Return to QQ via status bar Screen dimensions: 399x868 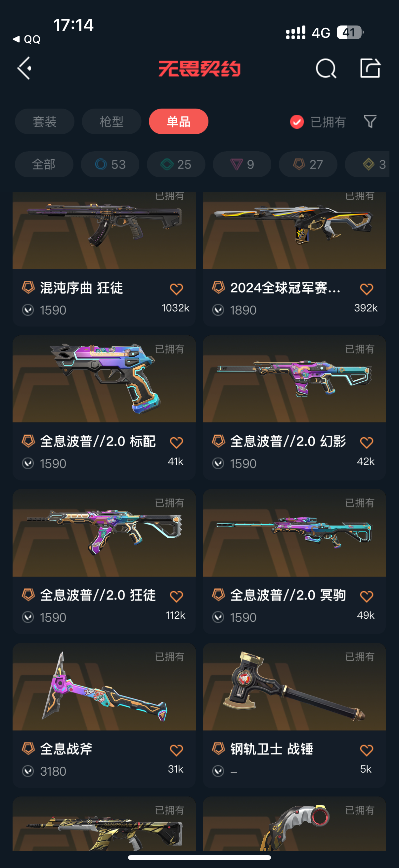point(26,39)
